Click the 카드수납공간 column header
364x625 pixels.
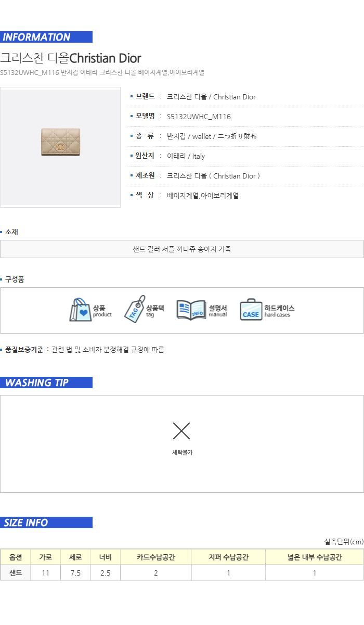tap(156, 557)
